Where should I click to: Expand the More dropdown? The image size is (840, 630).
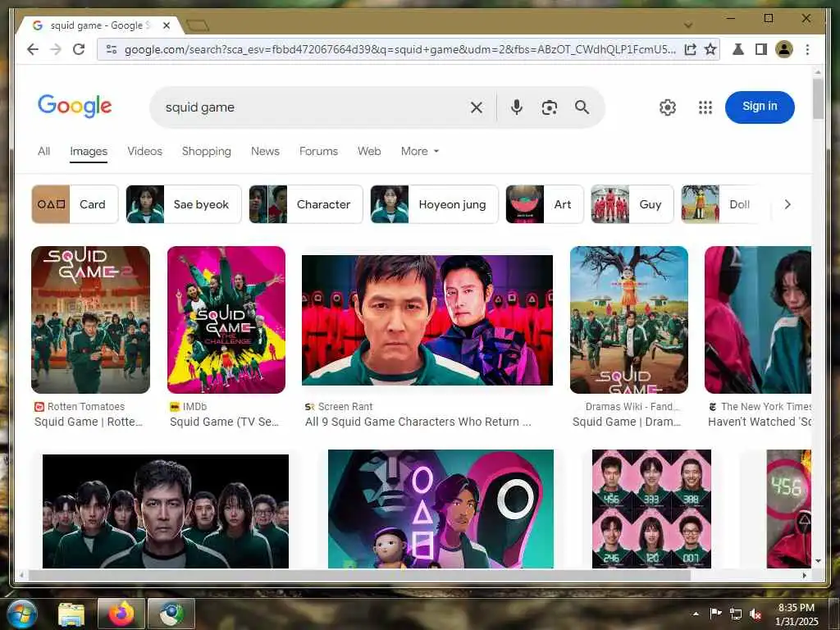pos(420,152)
